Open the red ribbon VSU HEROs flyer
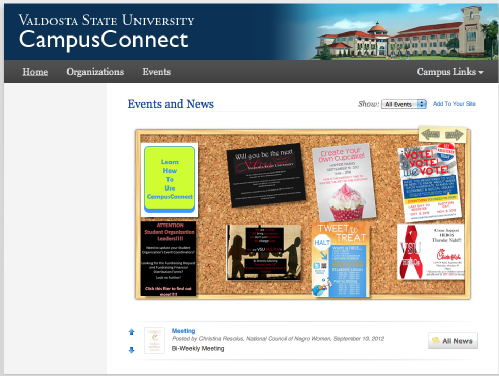Viewport: 499px width, 376px height. click(x=431, y=252)
